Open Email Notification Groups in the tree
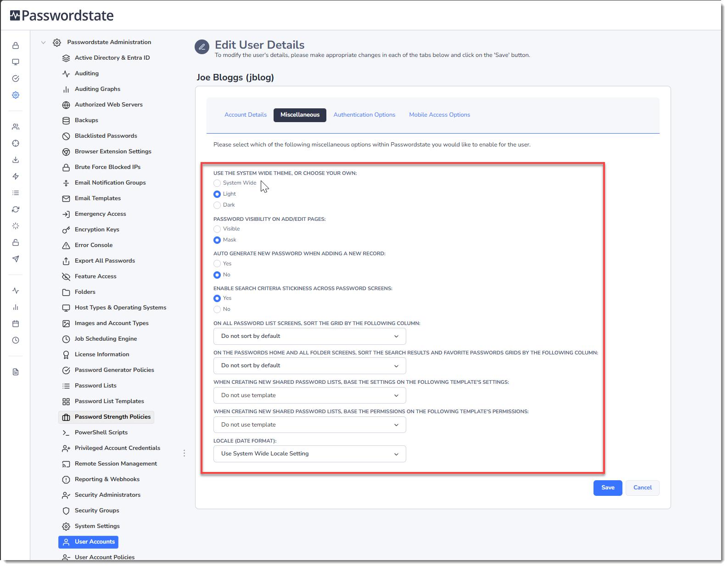Screen dimensions: 728x567 coord(110,183)
